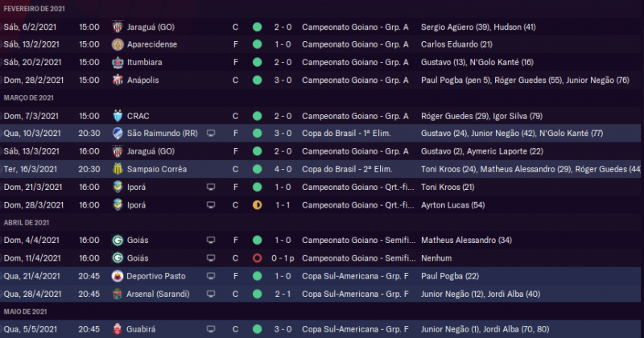Select the Guabirá club badge
644x338 pixels.
(118, 328)
